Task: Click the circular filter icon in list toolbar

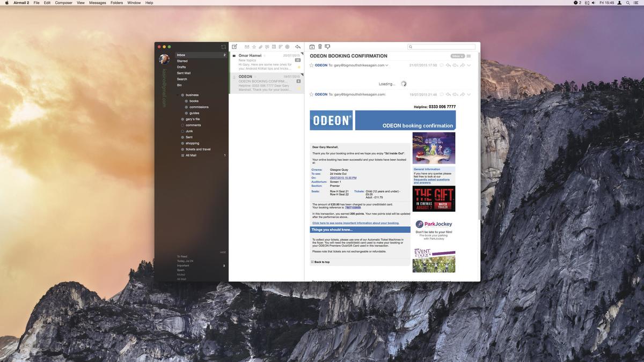Action: [287, 47]
